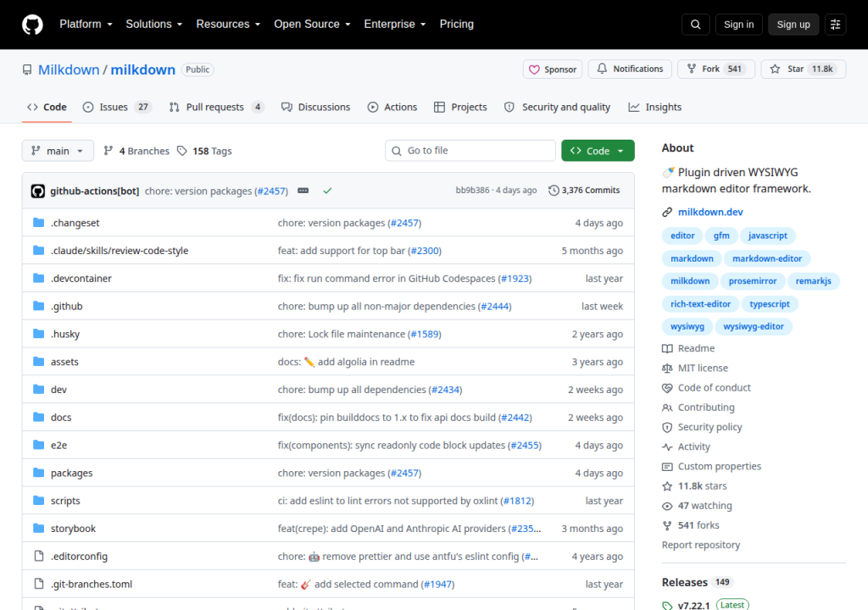The width and height of the screenshot is (868, 610).
Task: Open the search magnifier icon in header
Action: [695, 25]
